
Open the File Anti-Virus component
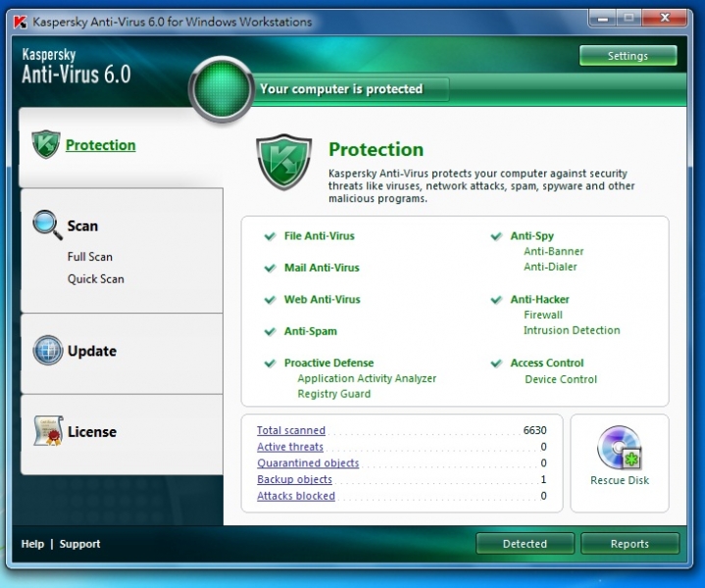(319, 236)
